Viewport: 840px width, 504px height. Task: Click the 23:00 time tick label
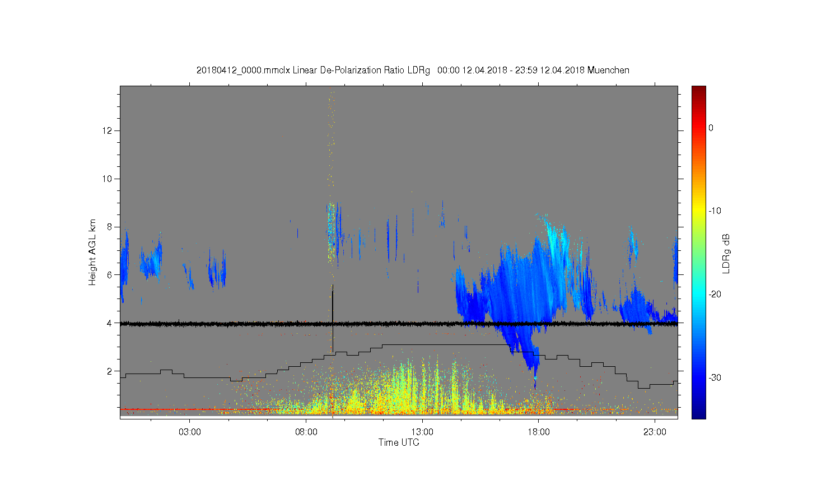[655, 432]
